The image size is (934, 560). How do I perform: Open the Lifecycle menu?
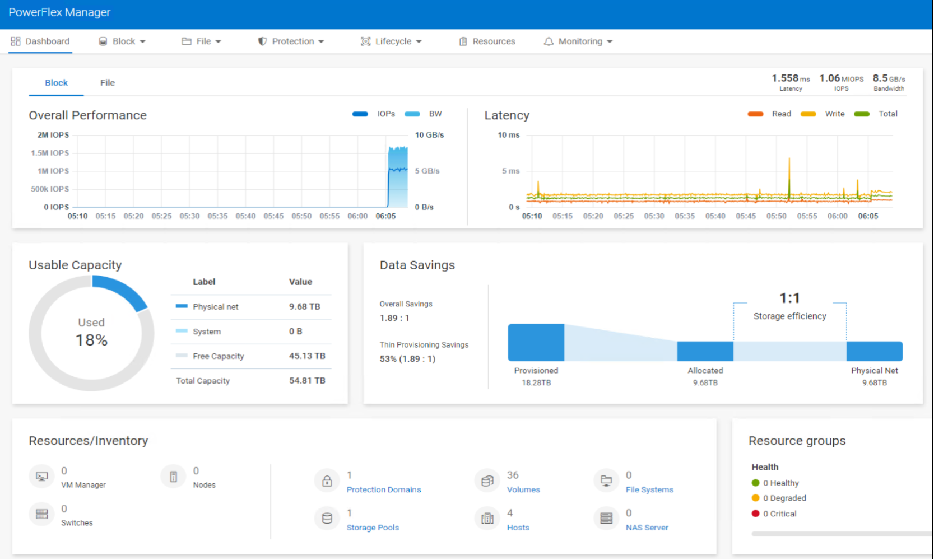click(x=391, y=41)
